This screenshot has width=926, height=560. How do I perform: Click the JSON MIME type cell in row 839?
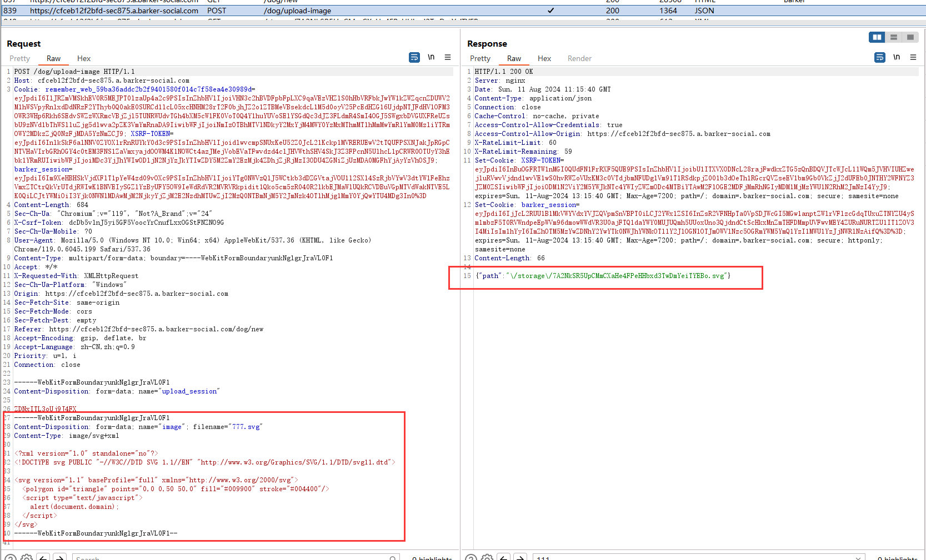pos(704,11)
